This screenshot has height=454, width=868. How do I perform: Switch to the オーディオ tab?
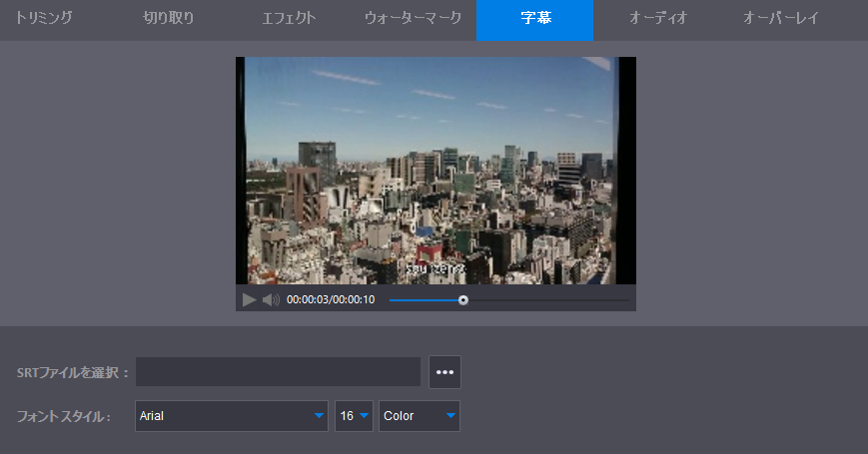click(x=658, y=19)
